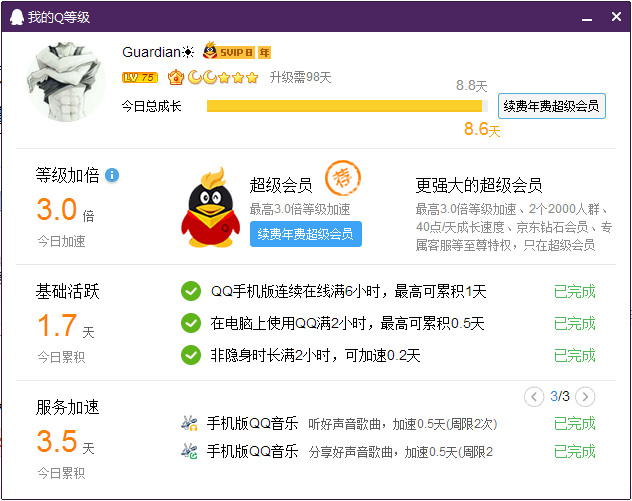Viewport: 632px width, 501px height.
Task: Click the green checkmark for 在电脑上使用QQ
Action: point(191,323)
